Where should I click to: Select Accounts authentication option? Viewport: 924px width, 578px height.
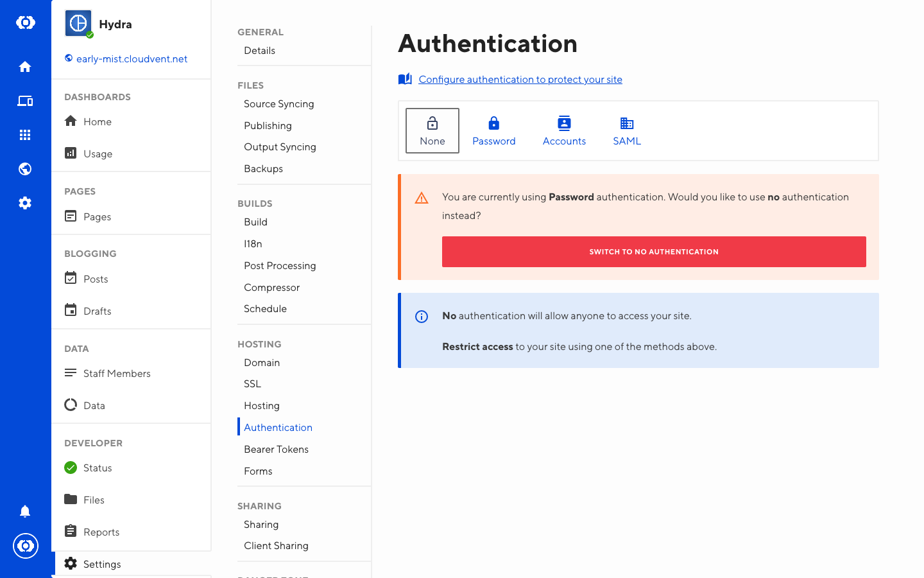coord(565,130)
